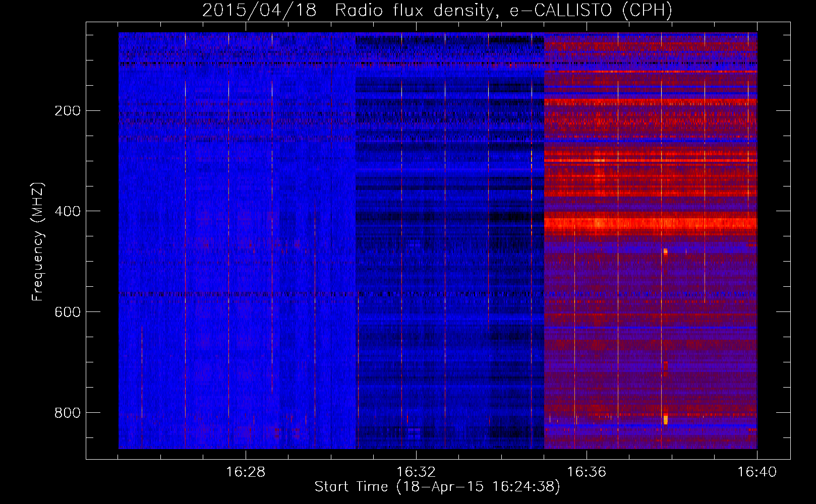Click the bright yellow burst near 800 MHz
Viewport: 816px width, 504px height.
click(x=666, y=419)
